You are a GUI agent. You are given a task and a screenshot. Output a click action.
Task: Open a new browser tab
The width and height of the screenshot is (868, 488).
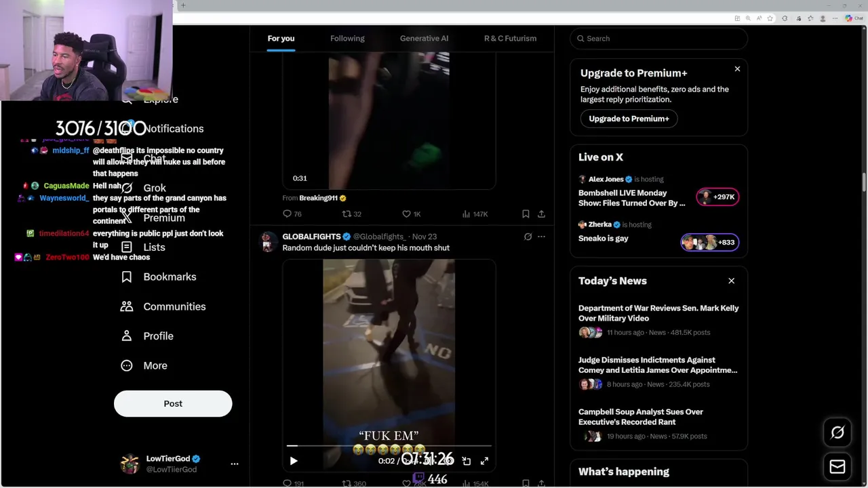[x=183, y=5]
